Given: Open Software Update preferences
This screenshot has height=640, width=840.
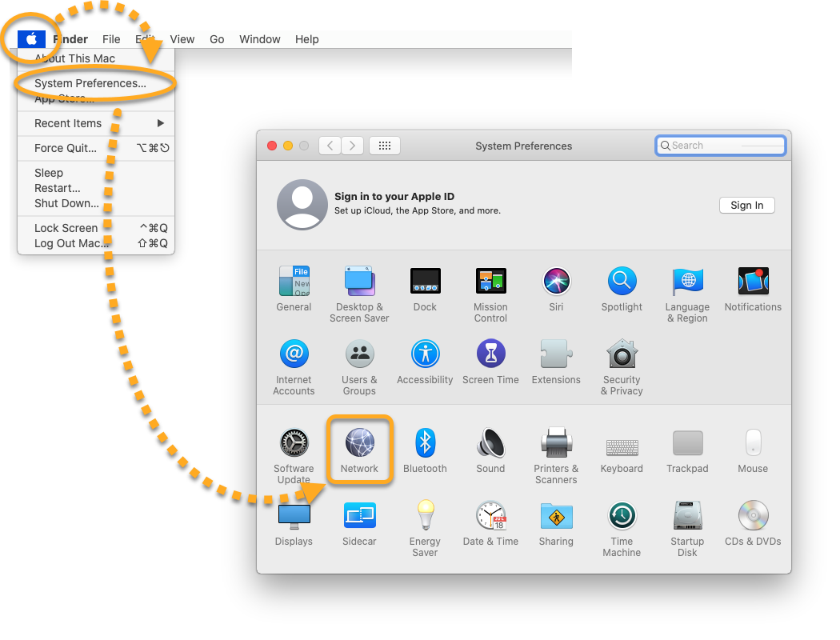Looking at the screenshot, I should (294, 456).
